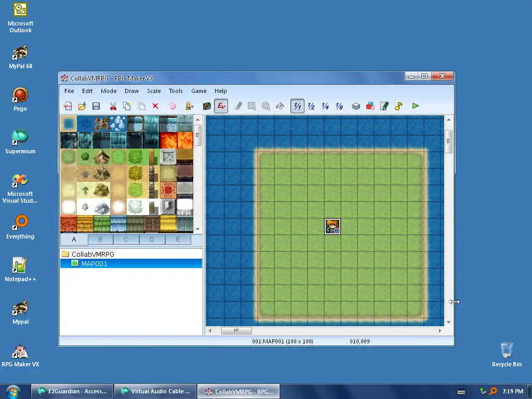
Task: Set map scale to 1/8
Action: tap(339, 106)
